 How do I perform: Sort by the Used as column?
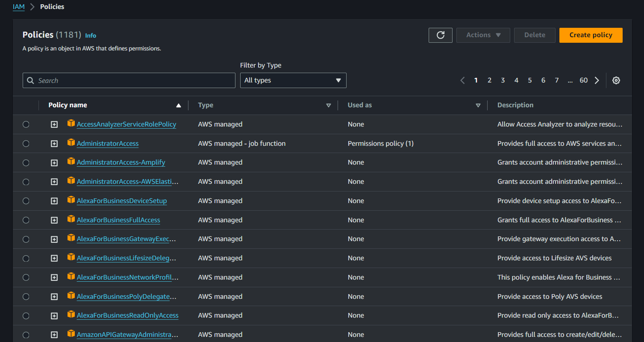[360, 105]
